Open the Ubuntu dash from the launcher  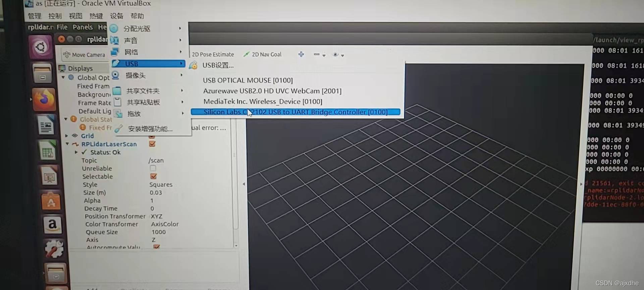(41, 47)
